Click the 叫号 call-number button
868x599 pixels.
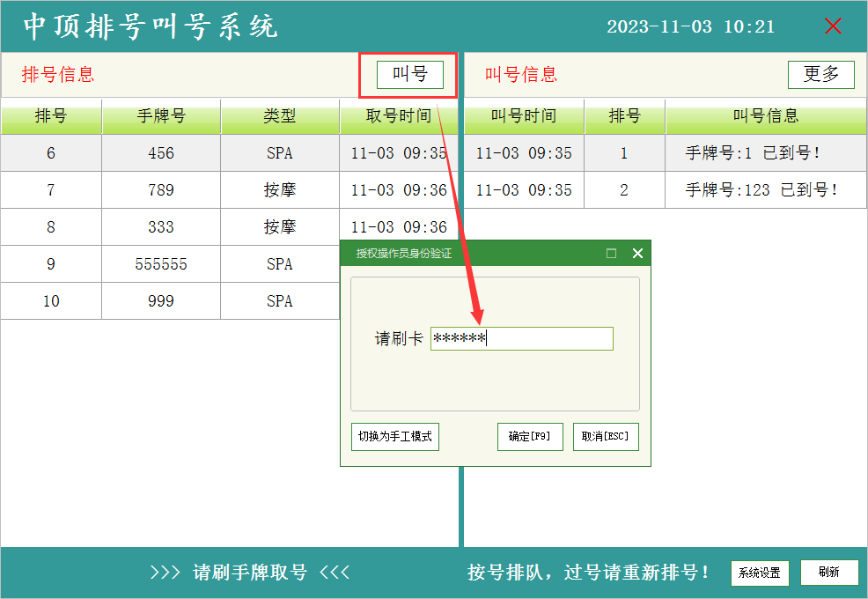click(x=409, y=75)
